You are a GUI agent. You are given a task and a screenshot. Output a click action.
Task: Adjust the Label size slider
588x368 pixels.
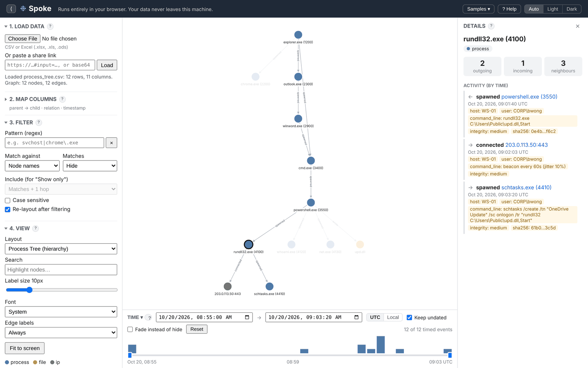coord(61,290)
